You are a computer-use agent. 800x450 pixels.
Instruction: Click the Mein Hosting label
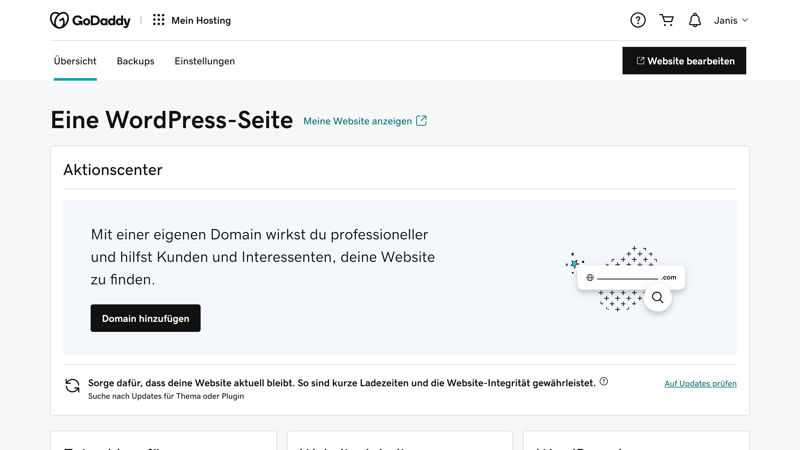click(x=201, y=20)
